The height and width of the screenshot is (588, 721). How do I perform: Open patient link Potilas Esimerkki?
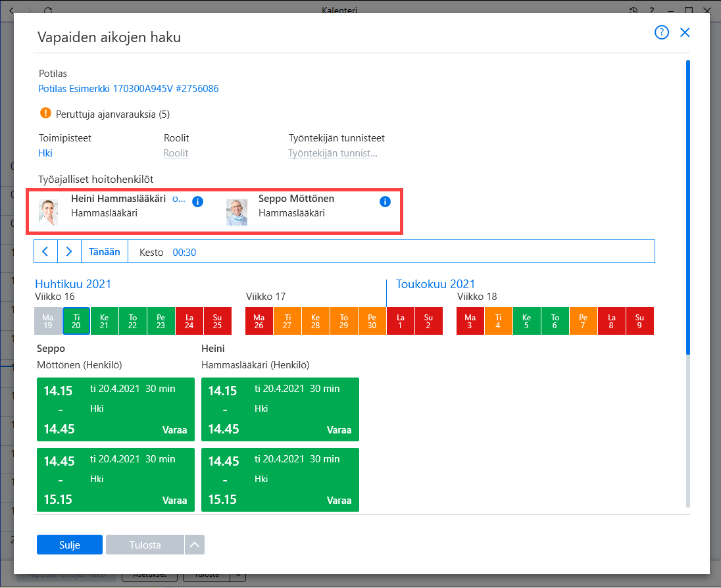[x=128, y=89]
